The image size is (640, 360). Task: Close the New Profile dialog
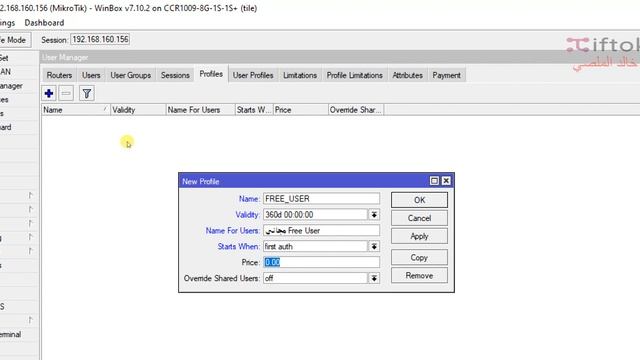pos(446,181)
